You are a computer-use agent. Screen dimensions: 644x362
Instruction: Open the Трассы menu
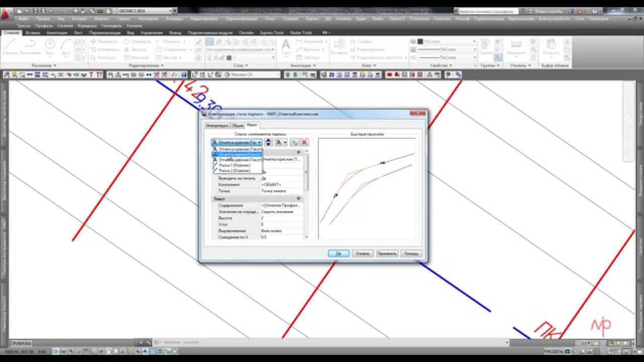[x=24, y=25]
